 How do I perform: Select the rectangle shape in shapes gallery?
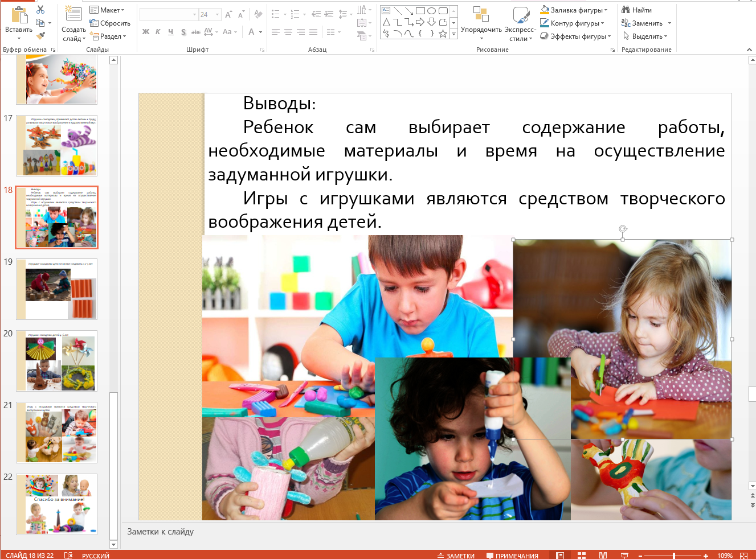(420, 11)
